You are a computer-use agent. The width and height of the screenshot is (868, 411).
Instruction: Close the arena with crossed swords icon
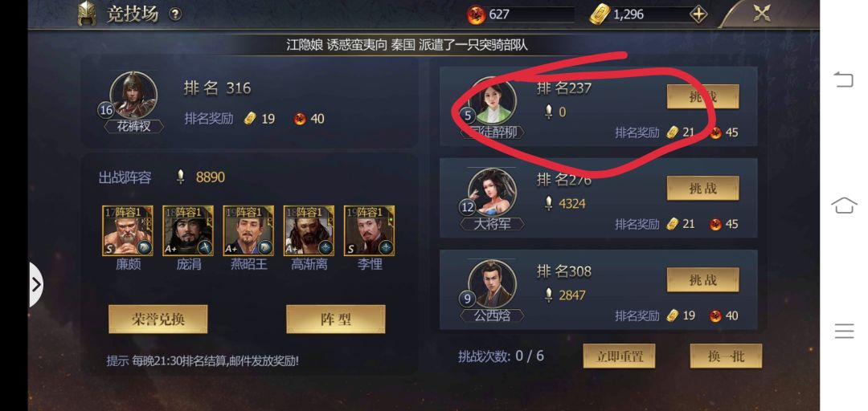pyautogui.click(x=762, y=14)
